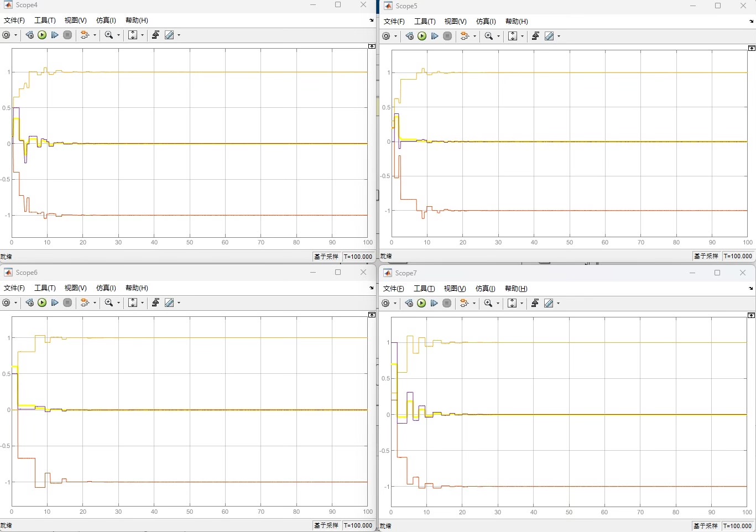Image resolution: width=756 pixels, height=532 pixels.
Task: Click the scale axes limits icon in Scope7
Action: click(x=512, y=303)
